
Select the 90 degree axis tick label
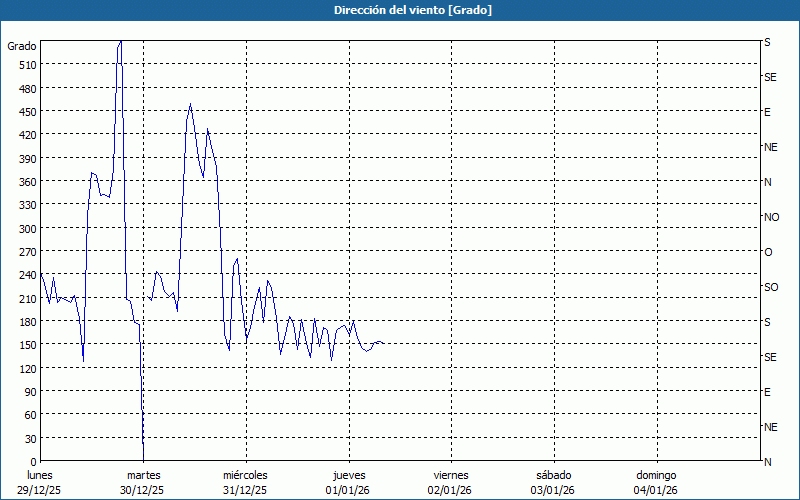click(29, 392)
